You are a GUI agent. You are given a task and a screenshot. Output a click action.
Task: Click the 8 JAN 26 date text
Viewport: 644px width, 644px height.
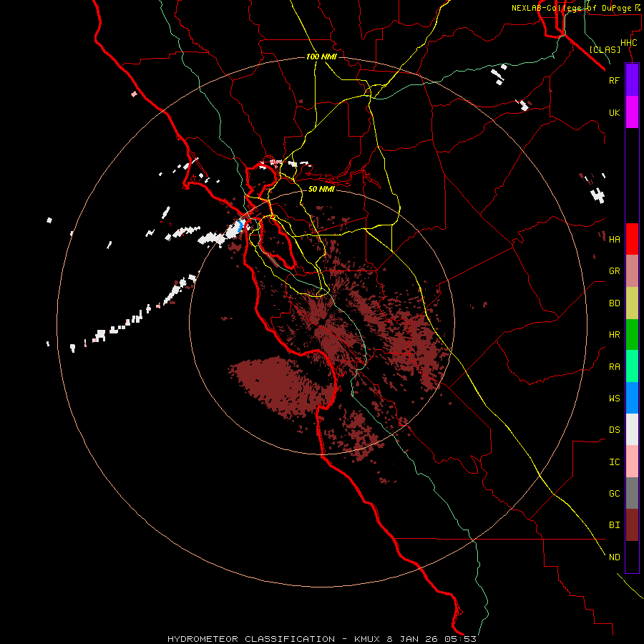click(x=412, y=639)
